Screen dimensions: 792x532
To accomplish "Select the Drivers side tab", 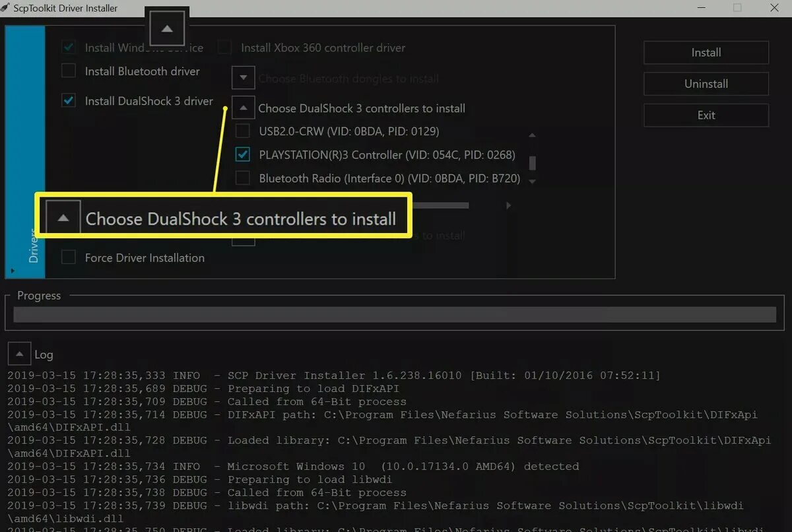I will [x=25, y=152].
